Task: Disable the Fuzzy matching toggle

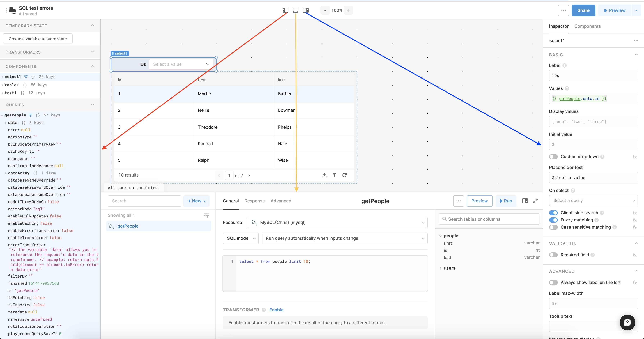Action: pyautogui.click(x=553, y=220)
